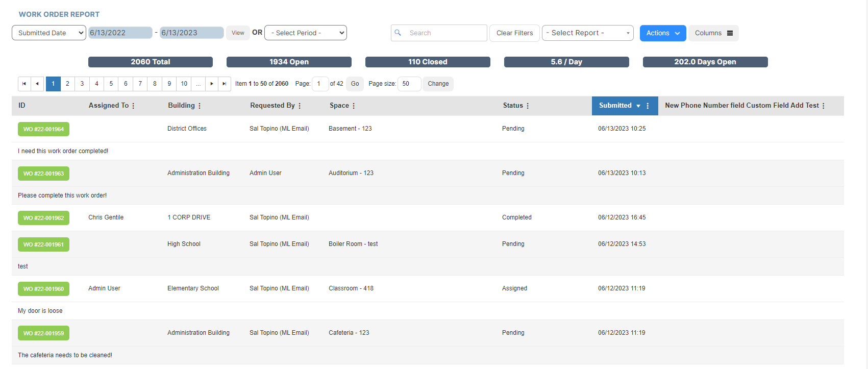
Task: Click the start date field 6/13/2022
Action: (x=120, y=33)
